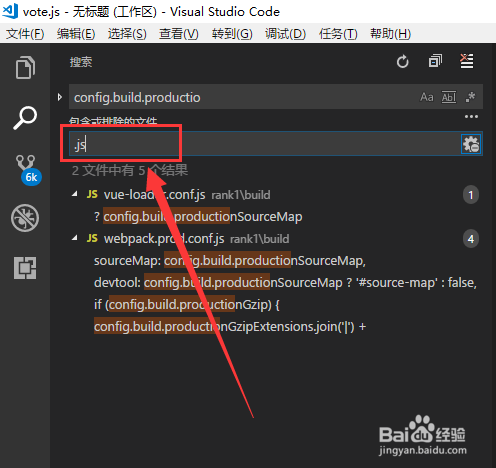Open the 调试(D) menu
496x468 pixels.
point(285,34)
